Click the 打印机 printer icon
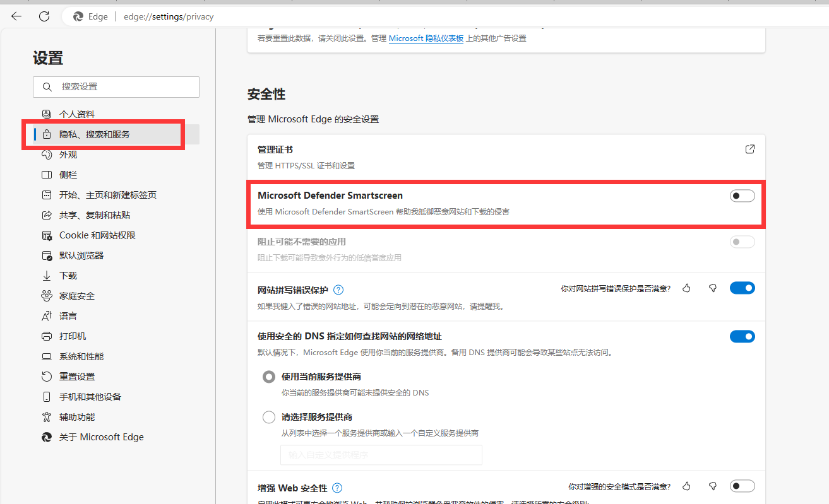 46,336
